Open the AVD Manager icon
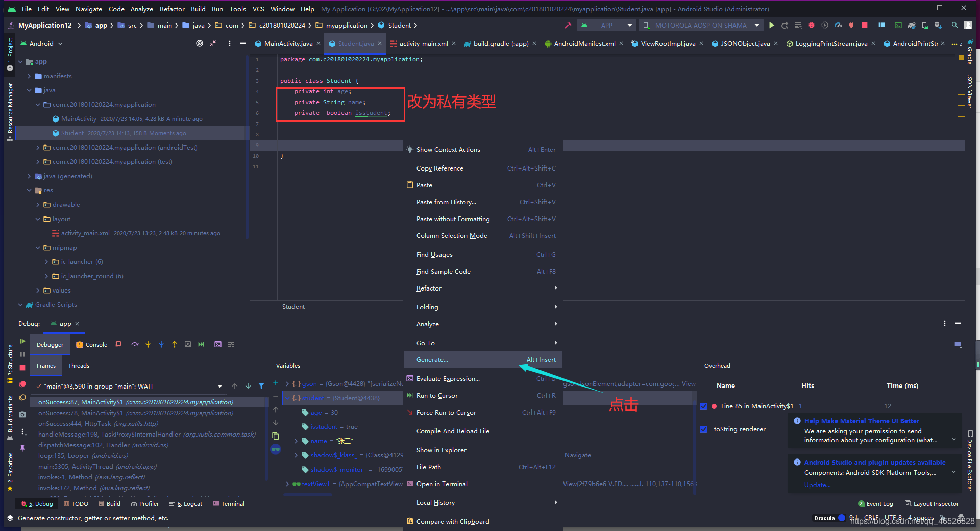This screenshot has width=980, height=531. click(925, 25)
